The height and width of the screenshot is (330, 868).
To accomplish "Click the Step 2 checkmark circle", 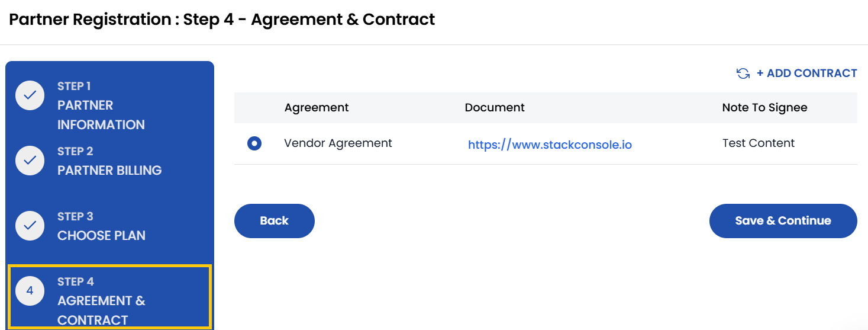I will [x=30, y=161].
